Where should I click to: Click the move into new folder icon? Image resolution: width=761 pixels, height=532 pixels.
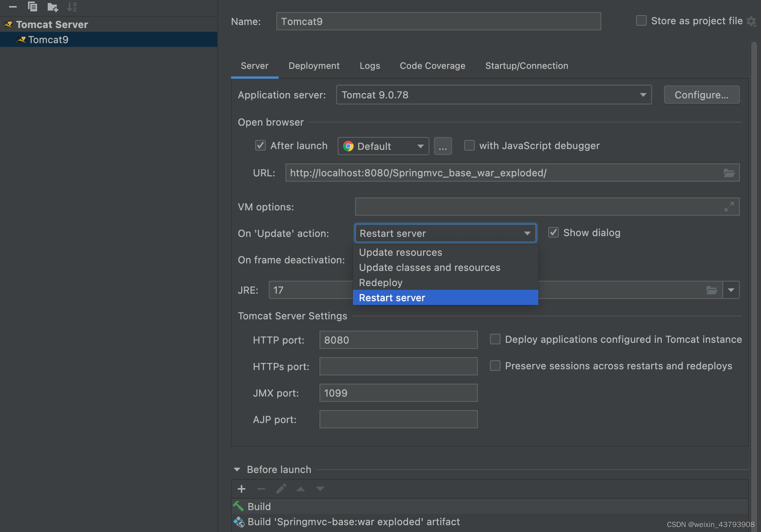point(53,7)
